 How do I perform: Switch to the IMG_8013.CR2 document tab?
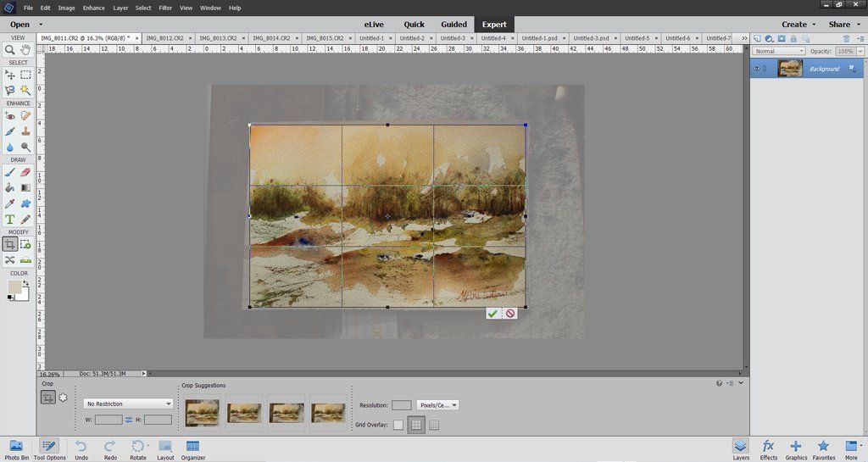(x=219, y=38)
